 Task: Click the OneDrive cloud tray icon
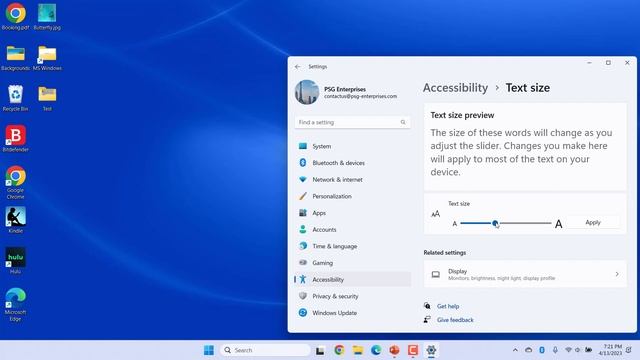click(x=529, y=350)
